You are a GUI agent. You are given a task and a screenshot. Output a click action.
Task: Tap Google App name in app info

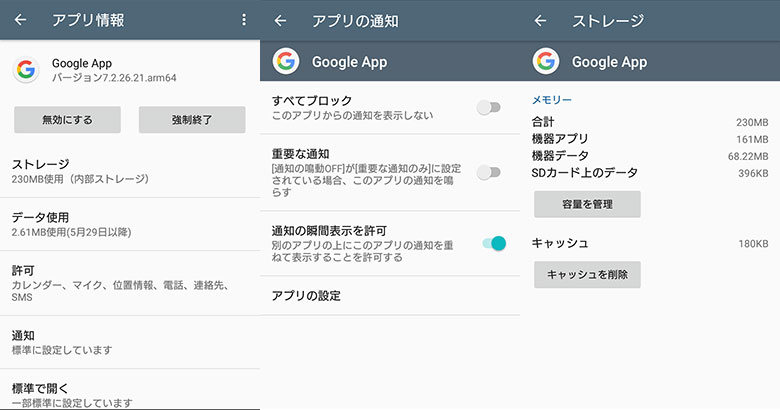(82, 64)
